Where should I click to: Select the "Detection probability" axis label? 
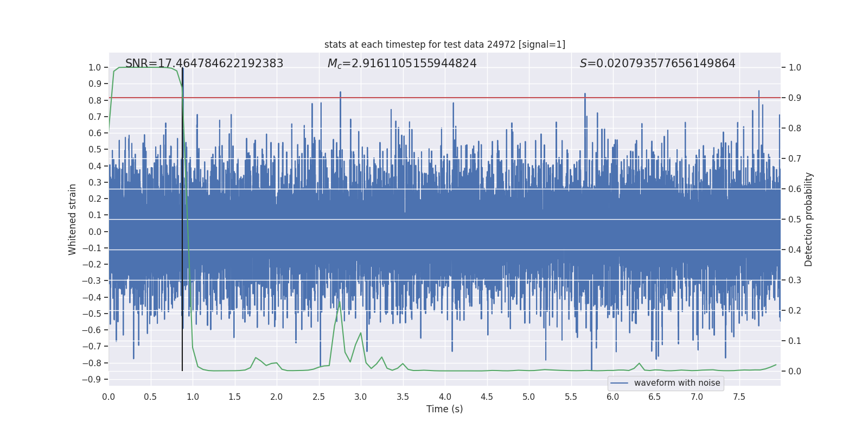coord(808,219)
